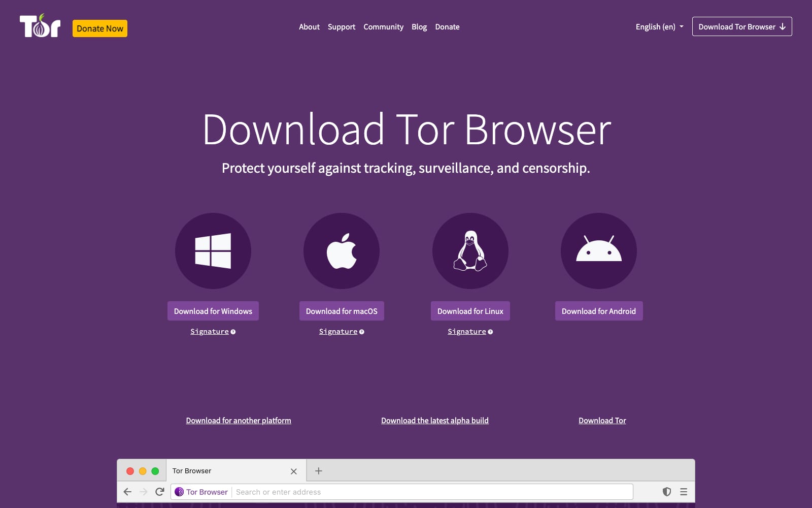Open the Linux Signature link
Viewport: 812px width, 508px height.
467,332
